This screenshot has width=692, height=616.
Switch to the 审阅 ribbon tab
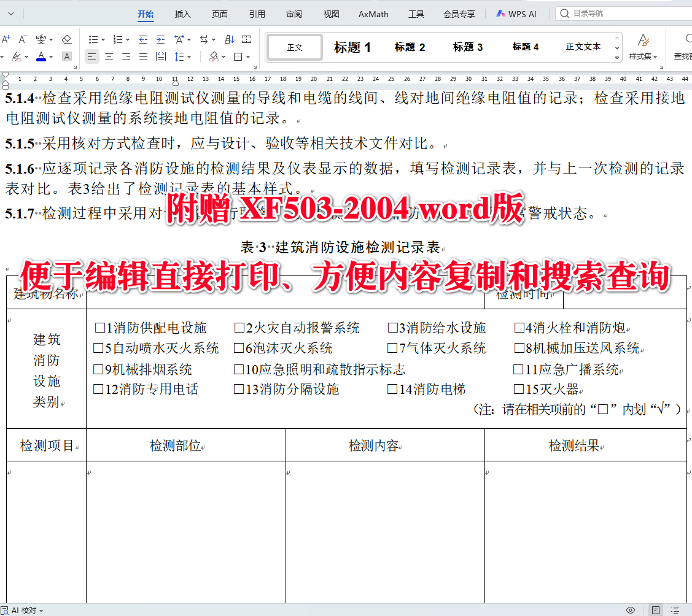(x=294, y=13)
